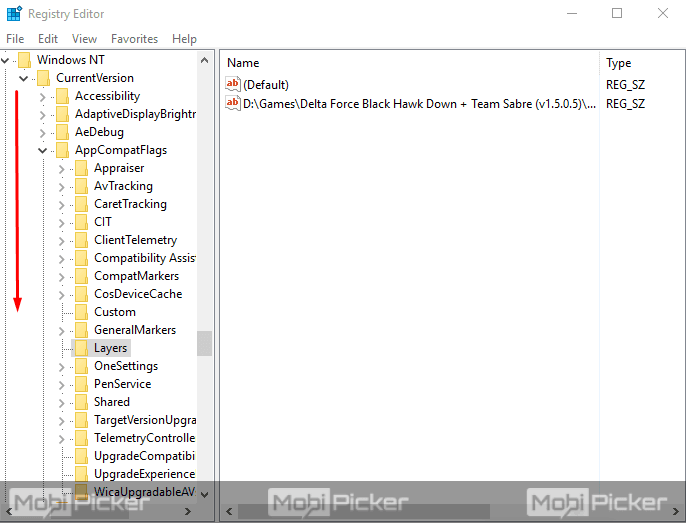686x523 pixels.
Task: Click the AeDebug folder icon
Action: coord(63,132)
